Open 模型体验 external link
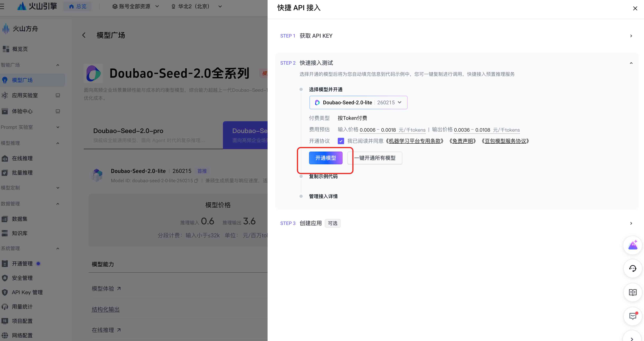This screenshot has height=341, width=644. [x=106, y=289]
